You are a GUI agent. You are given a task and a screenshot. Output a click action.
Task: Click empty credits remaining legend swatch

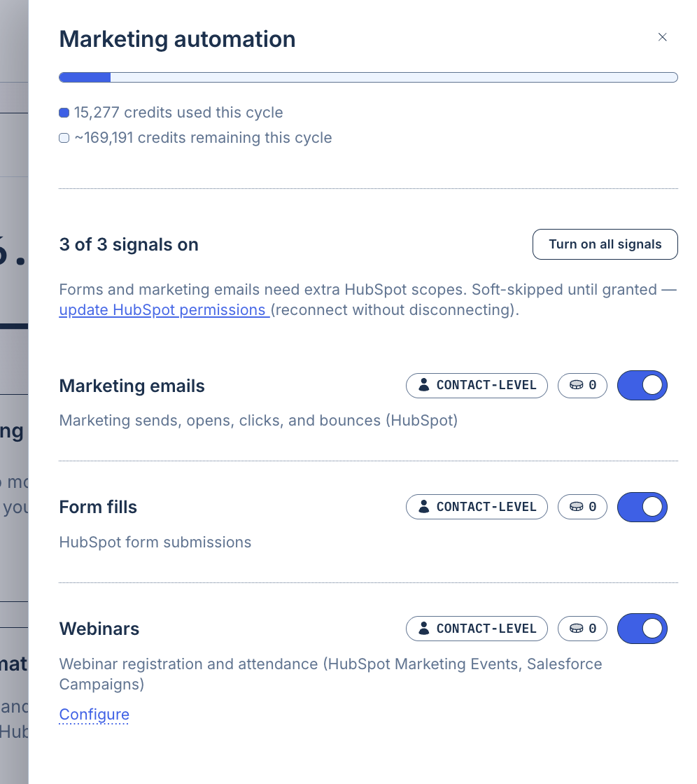point(64,137)
